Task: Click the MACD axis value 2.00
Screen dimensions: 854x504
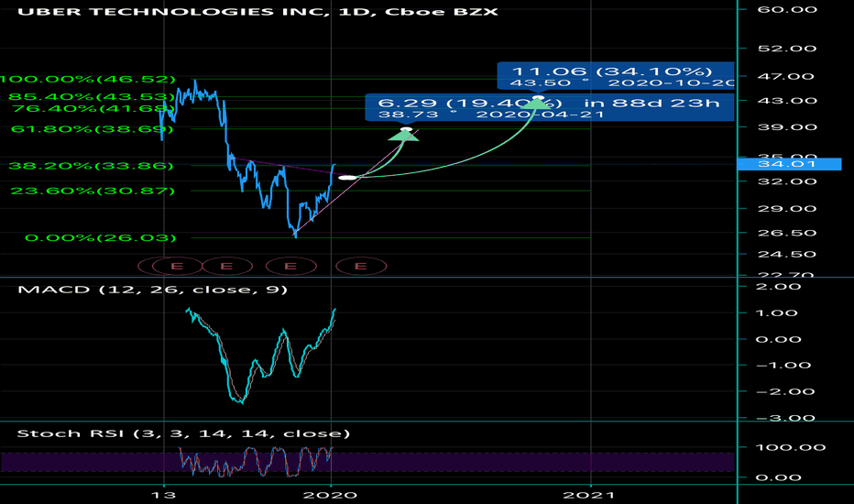Action: (x=778, y=287)
